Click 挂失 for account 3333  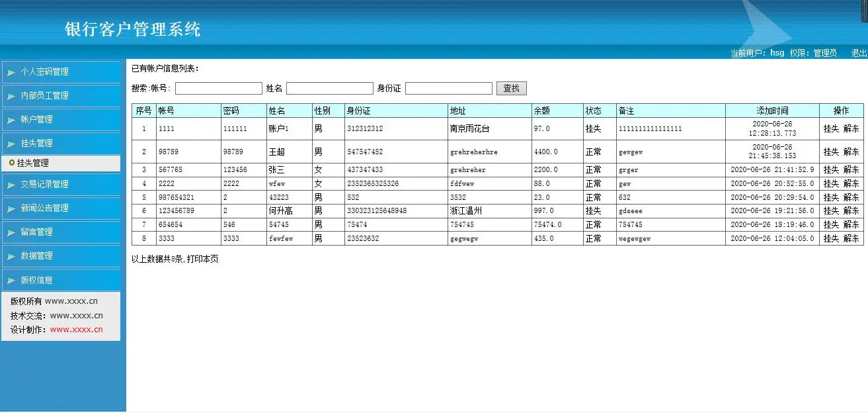click(831, 238)
